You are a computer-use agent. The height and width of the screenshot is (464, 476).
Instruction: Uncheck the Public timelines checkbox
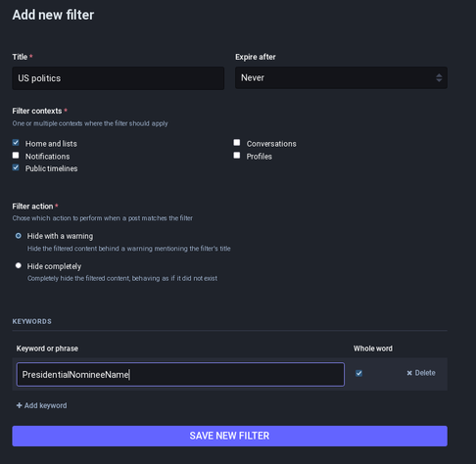(16, 167)
